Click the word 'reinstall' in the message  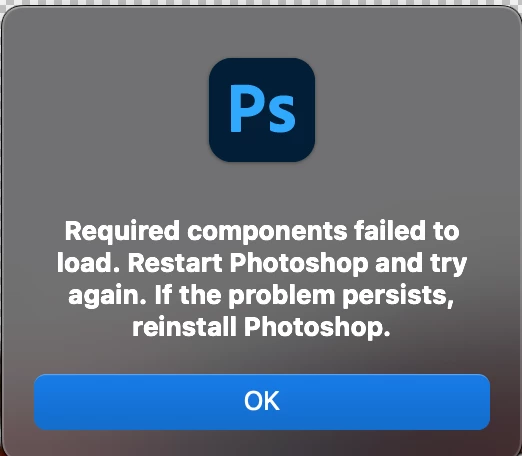coord(184,327)
